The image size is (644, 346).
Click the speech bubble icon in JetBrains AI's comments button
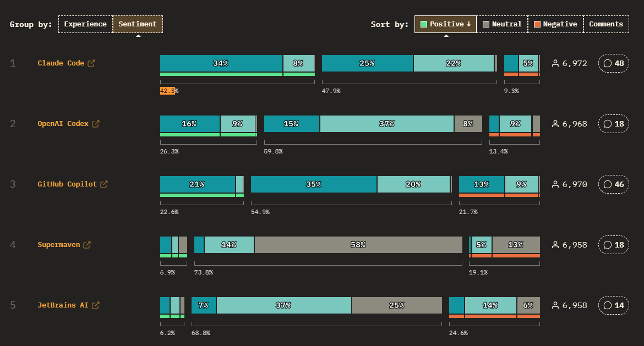pyautogui.click(x=608, y=305)
